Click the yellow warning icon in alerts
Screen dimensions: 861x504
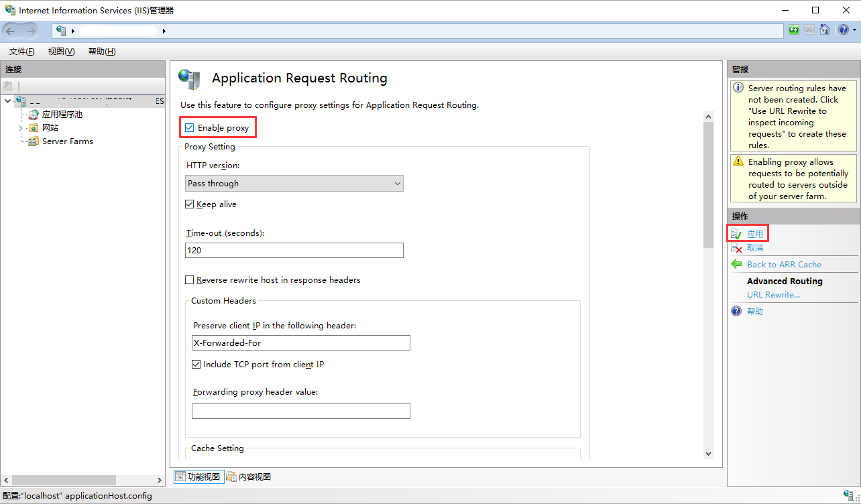tap(738, 162)
